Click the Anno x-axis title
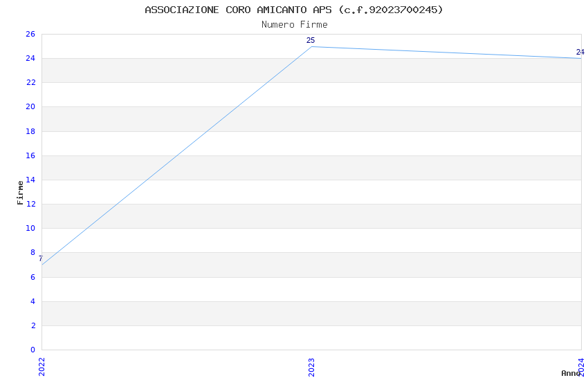Viewport: 588px width, 380px height. coord(571,373)
